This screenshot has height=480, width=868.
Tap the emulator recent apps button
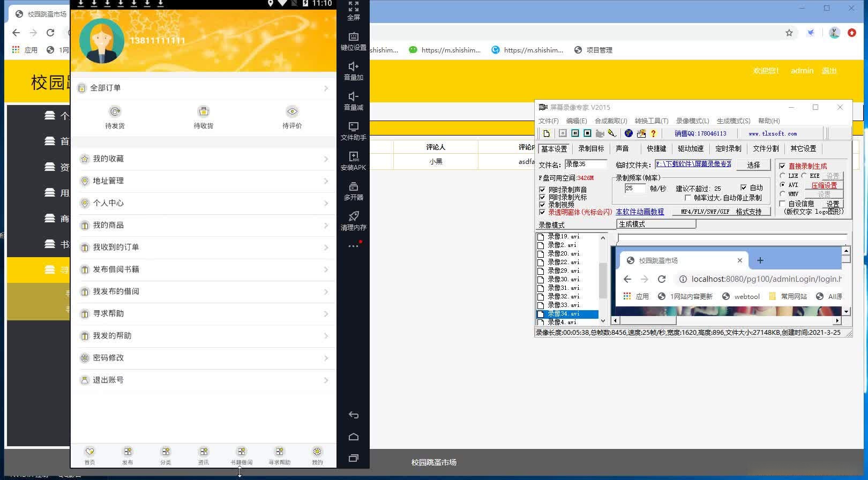click(x=354, y=458)
